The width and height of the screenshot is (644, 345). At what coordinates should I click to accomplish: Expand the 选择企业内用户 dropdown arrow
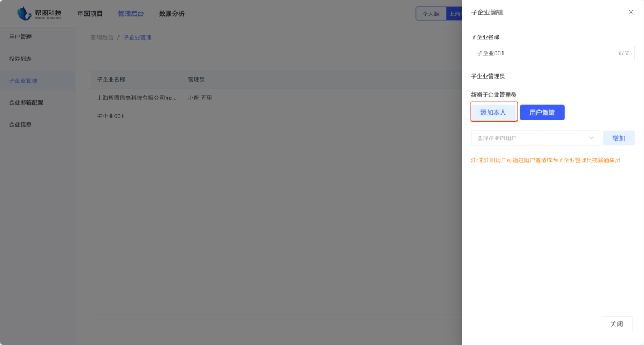click(x=591, y=138)
